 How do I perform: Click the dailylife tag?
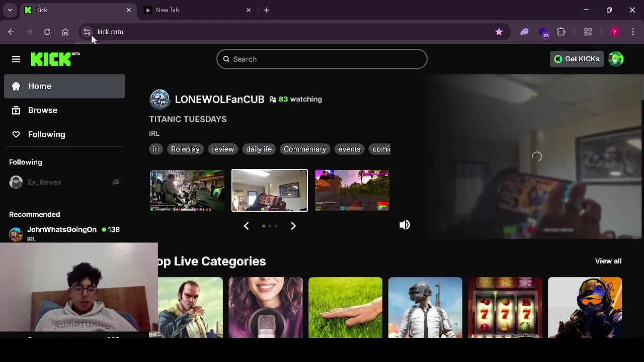[259, 149]
